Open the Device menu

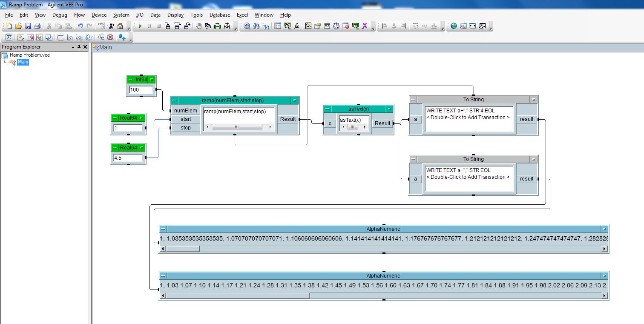[99, 15]
